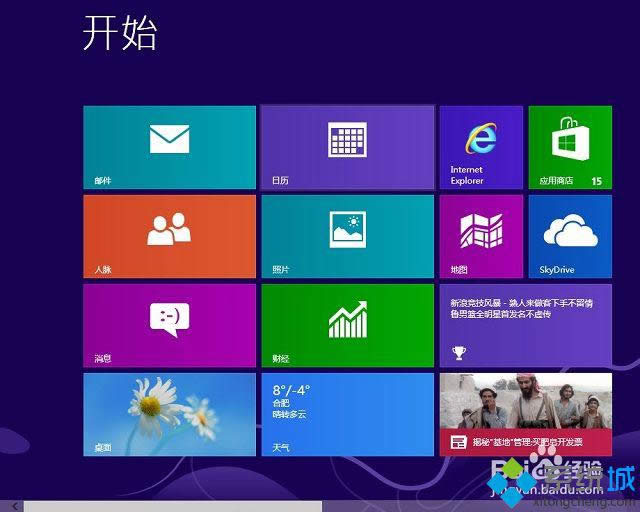The height and width of the screenshot is (512, 640).
Task: Open the Sports news tile with trophy
Action: point(526,325)
